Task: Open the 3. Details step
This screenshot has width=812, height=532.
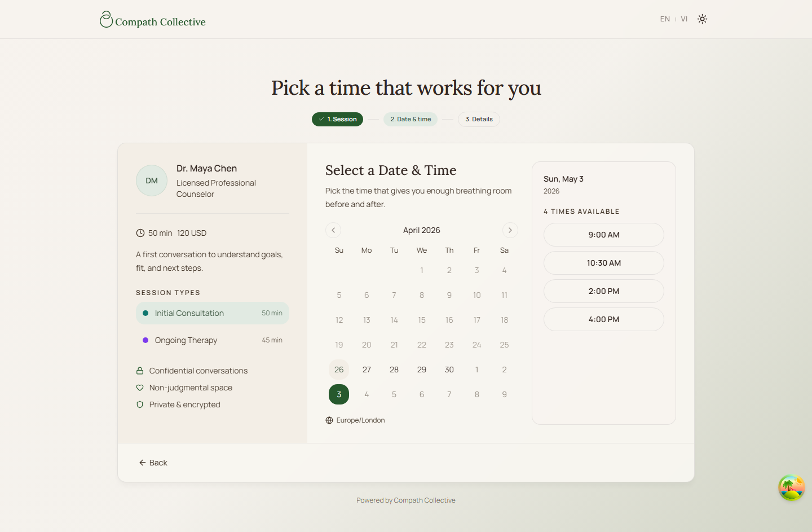Action: [x=479, y=119]
